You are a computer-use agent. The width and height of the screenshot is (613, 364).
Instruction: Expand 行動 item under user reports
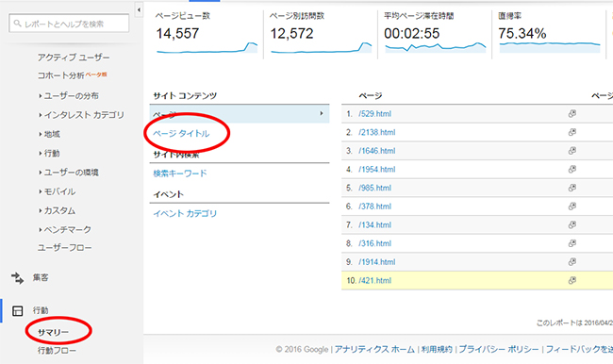(x=49, y=154)
